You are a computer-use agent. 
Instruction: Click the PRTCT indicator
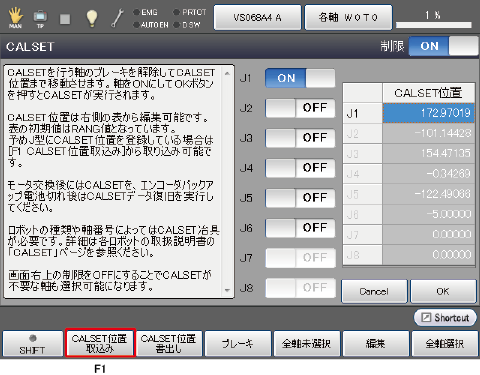pos(190,12)
